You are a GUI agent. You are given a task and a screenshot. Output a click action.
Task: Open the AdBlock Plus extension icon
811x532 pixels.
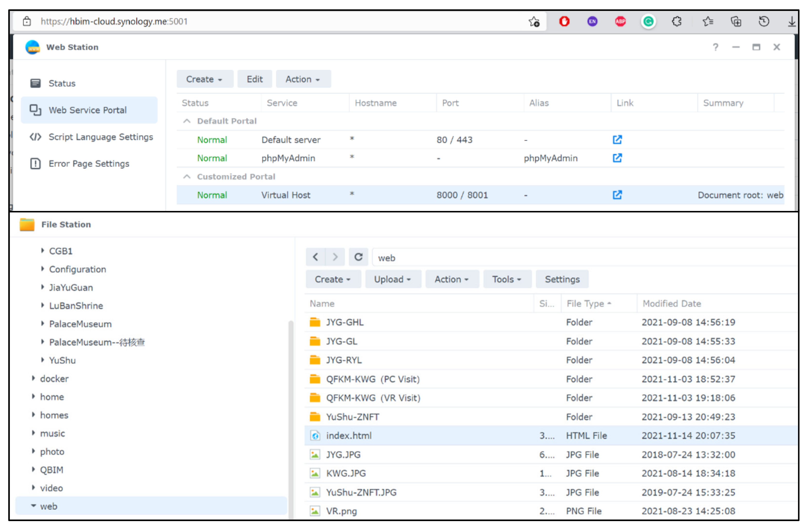pos(620,22)
